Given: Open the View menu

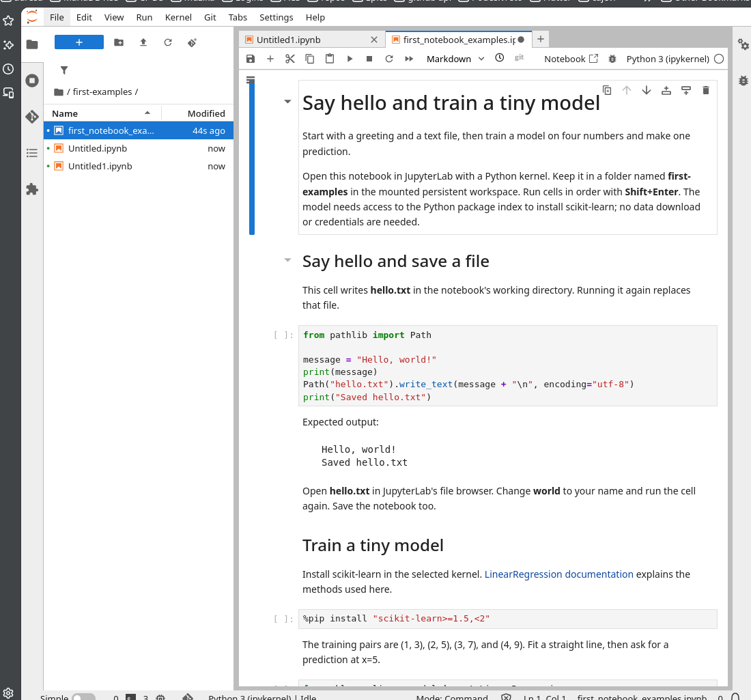Looking at the screenshot, I should [x=114, y=17].
